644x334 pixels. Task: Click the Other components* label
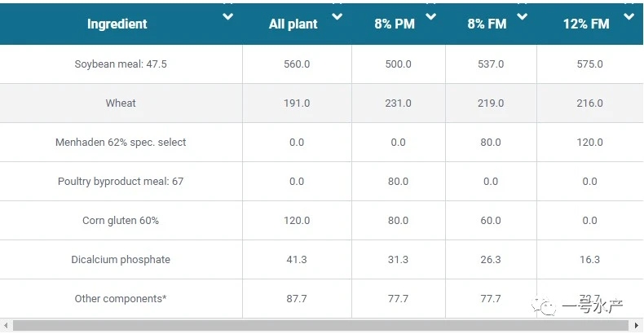coord(121,299)
